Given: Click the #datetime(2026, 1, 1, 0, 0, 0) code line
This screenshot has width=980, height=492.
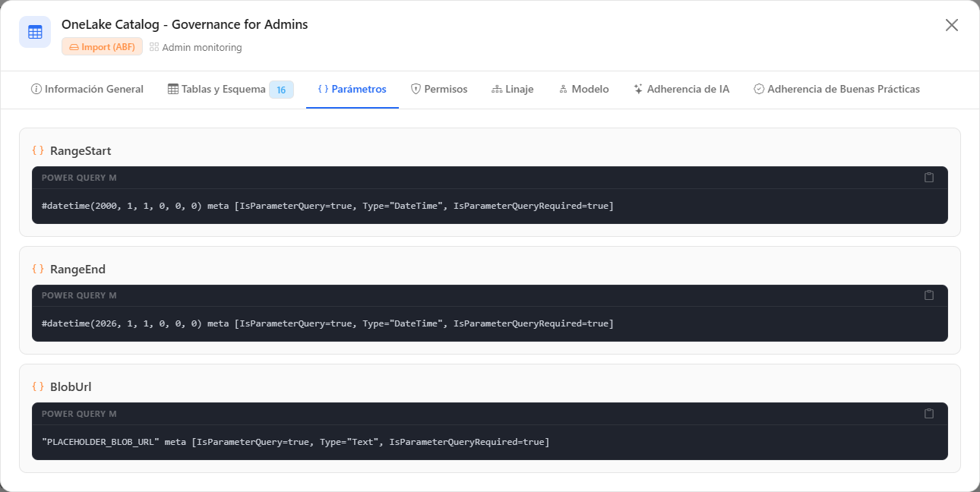Looking at the screenshot, I should tap(327, 323).
